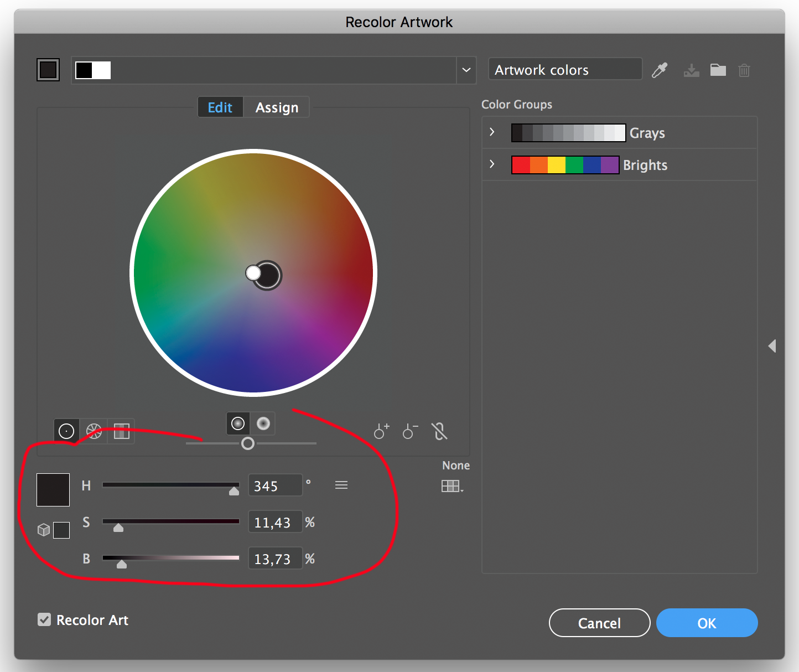Viewport: 799px width, 672px height.
Task: Open the color mode menu icon
Action: pyautogui.click(x=341, y=485)
